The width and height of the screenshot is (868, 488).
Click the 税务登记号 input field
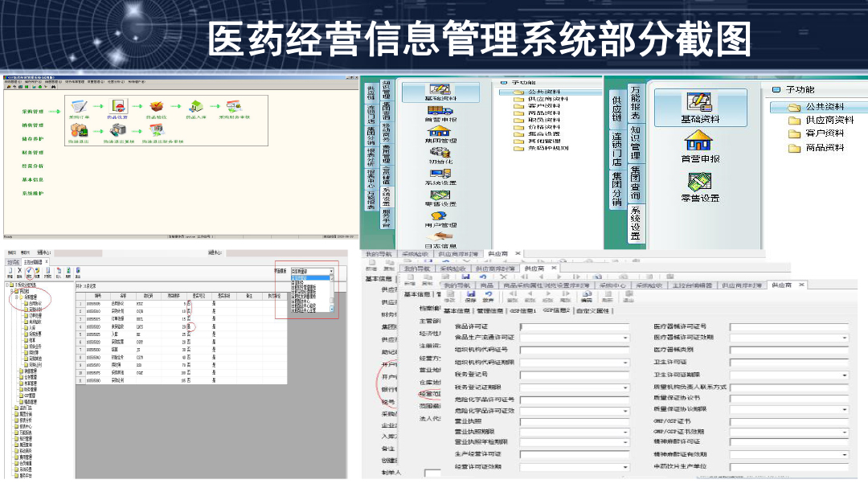pyautogui.click(x=575, y=375)
